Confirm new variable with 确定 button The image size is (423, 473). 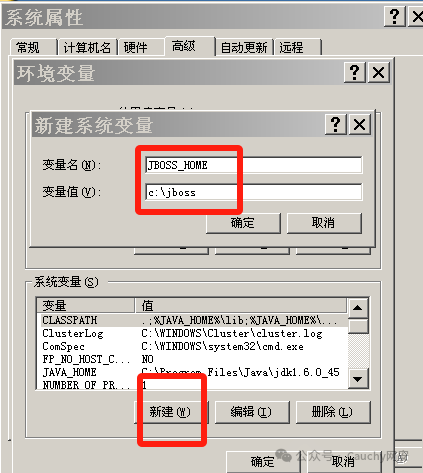(243, 223)
